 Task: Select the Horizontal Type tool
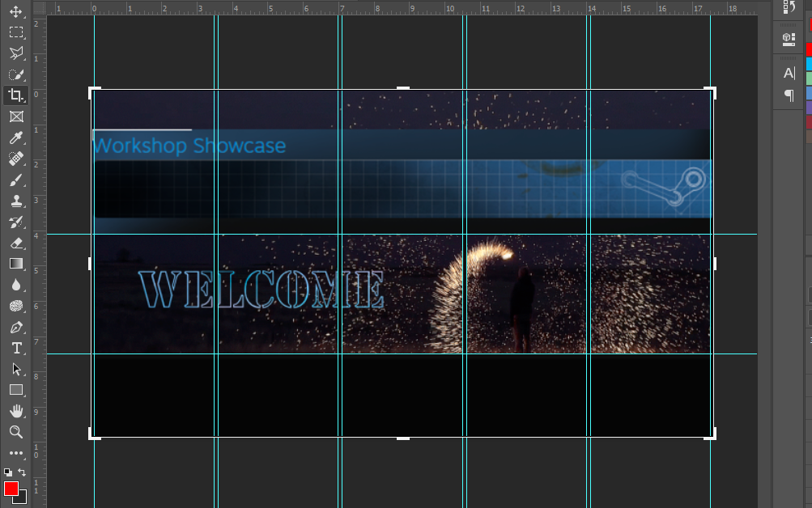click(16, 348)
